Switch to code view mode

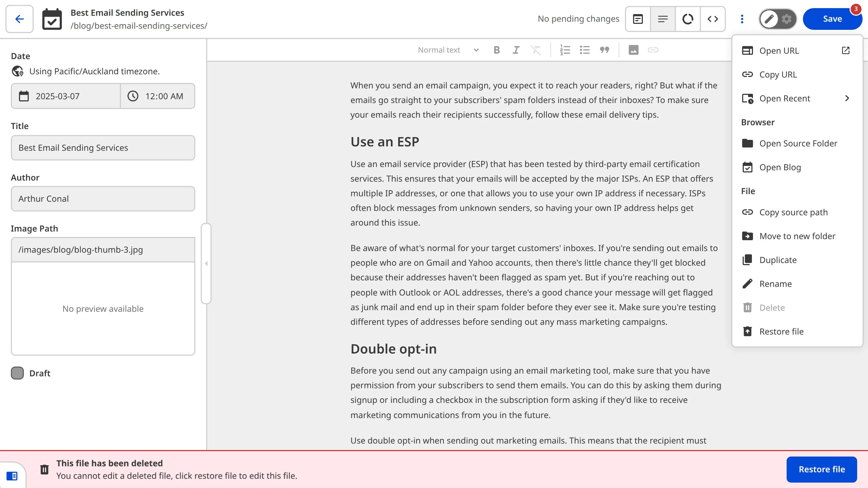pyautogui.click(x=713, y=19)
